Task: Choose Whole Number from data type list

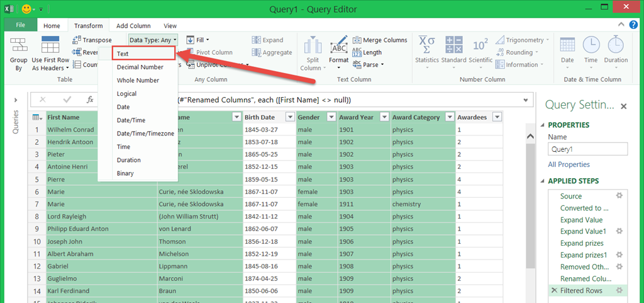Action: (x=138, y=81)
